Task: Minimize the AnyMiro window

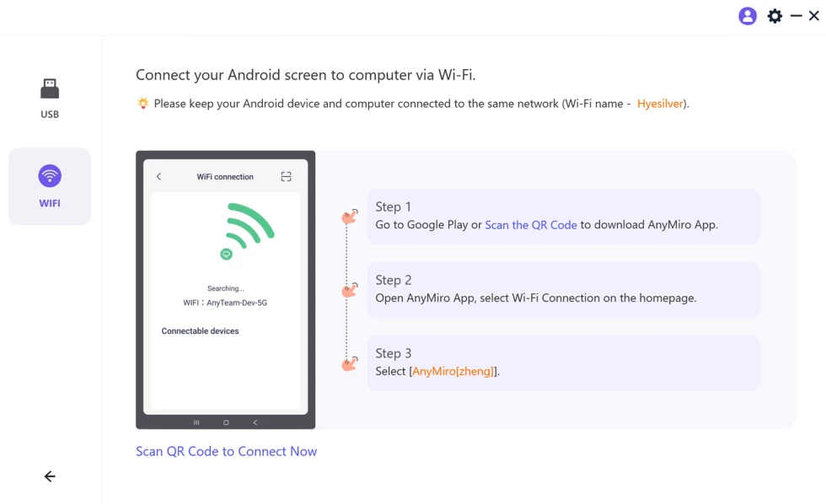Action: click(796, 16)
